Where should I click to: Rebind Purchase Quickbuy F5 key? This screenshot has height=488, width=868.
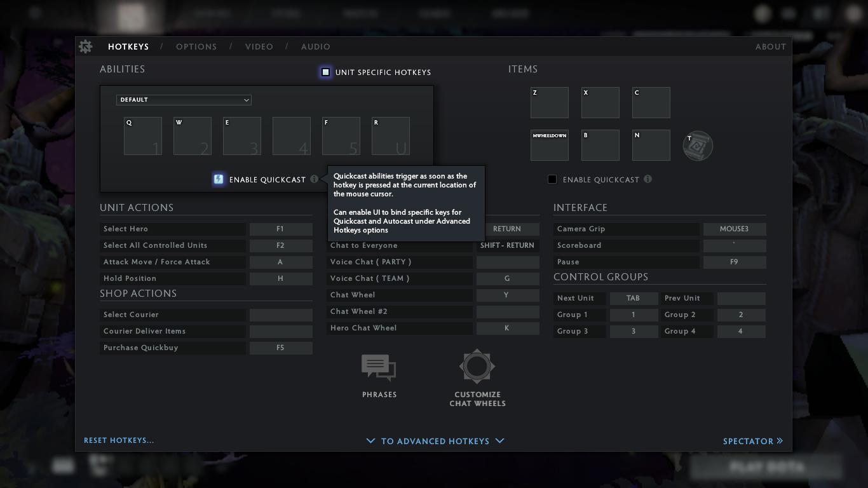tap(281, 348)
